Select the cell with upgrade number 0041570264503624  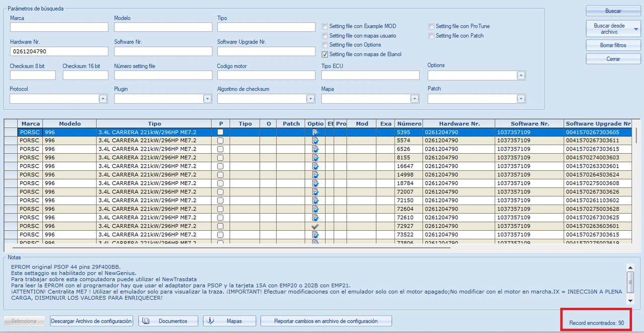tap(598, 175)
